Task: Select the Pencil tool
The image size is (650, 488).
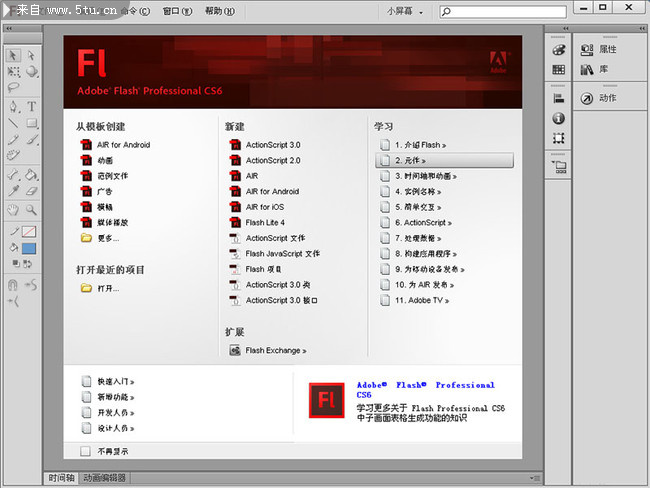Action: (x=13, y=139)
